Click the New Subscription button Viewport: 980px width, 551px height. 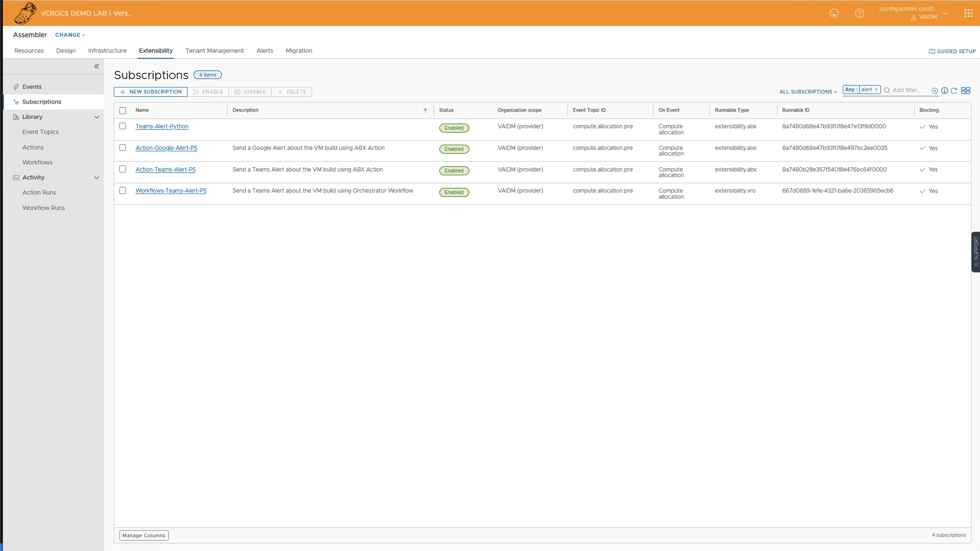(151, 92)
